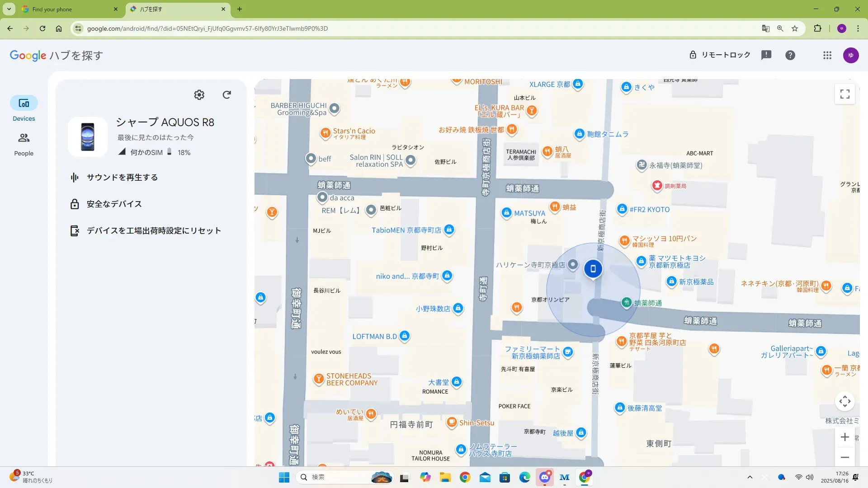Expand hidden system tray icons
This screenshot has height=488, width=868.
click(750, 477)
